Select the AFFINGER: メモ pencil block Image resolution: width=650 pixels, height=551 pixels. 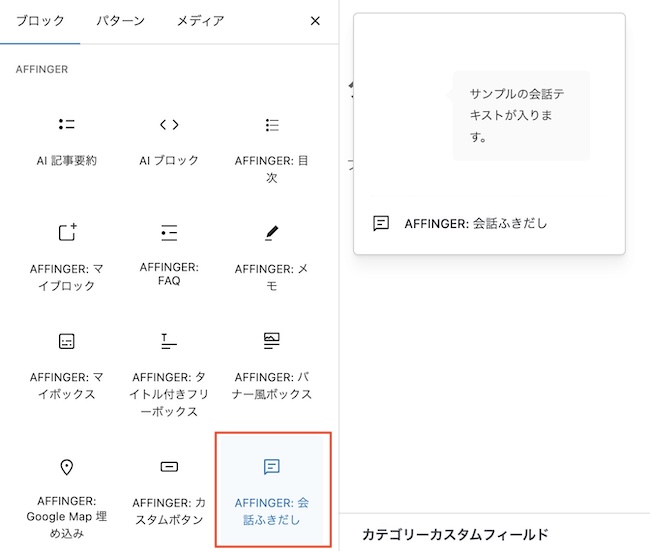(272, 257)
